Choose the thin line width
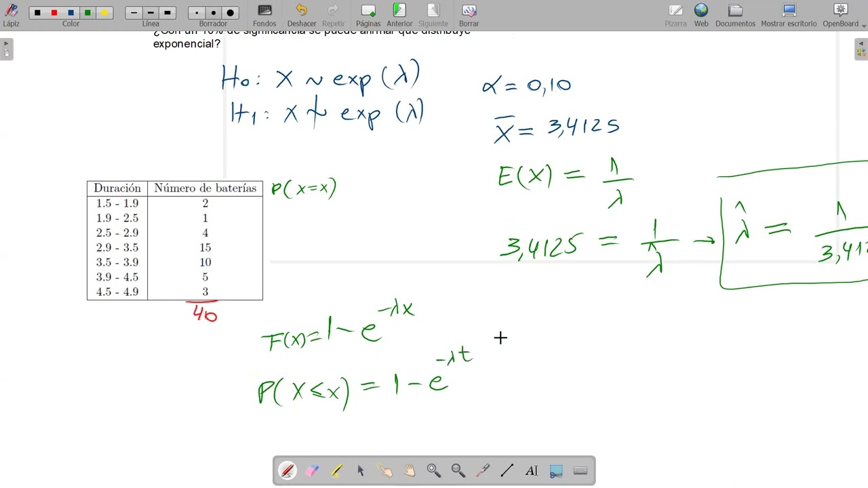Screen dimensions: 868x488 pyautogui.click(x=134, y=13)
